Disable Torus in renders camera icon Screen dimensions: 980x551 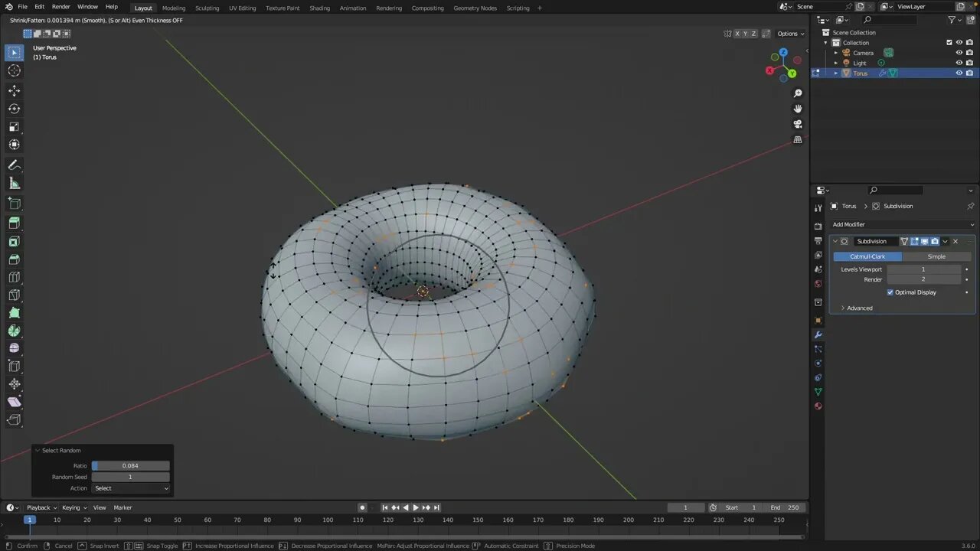[x=969, y=73]
